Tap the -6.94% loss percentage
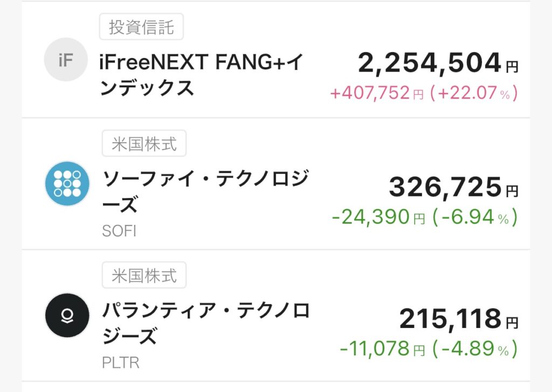The image size is (552, 392). [x=478, y=217]
